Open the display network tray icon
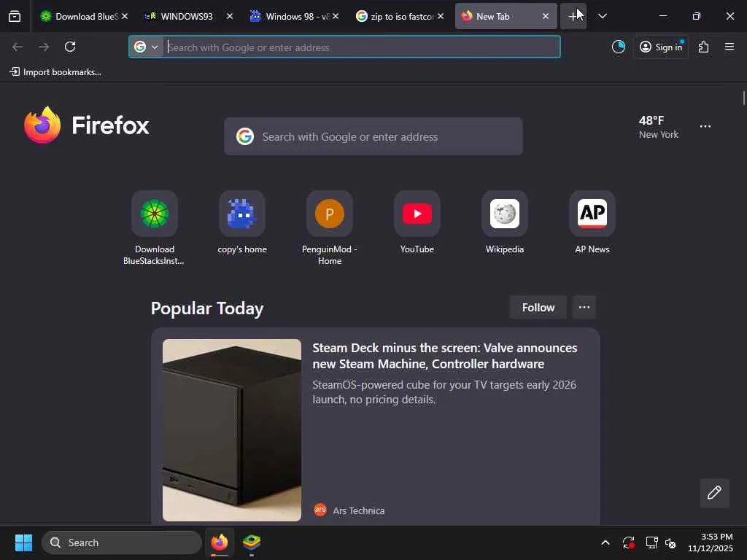747x560 pixels. [651, 542]
